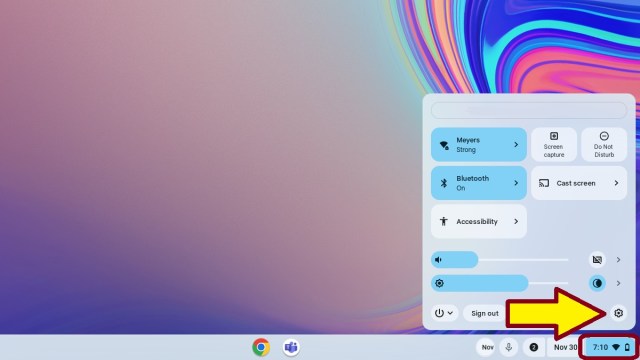Expand audio settings chevron
This screenshot has width=640, height=360.
click(x=618, y=260)
